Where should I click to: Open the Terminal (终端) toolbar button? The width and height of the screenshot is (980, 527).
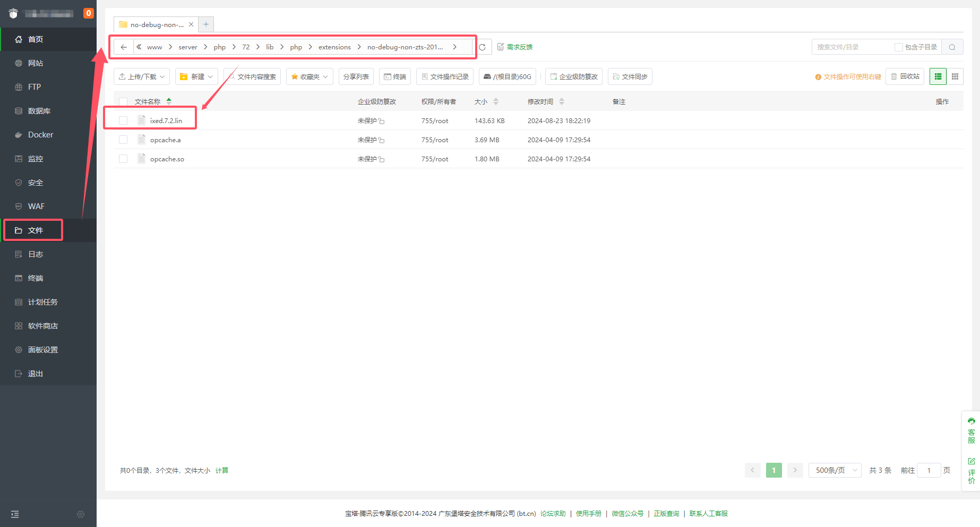(395, 76)
